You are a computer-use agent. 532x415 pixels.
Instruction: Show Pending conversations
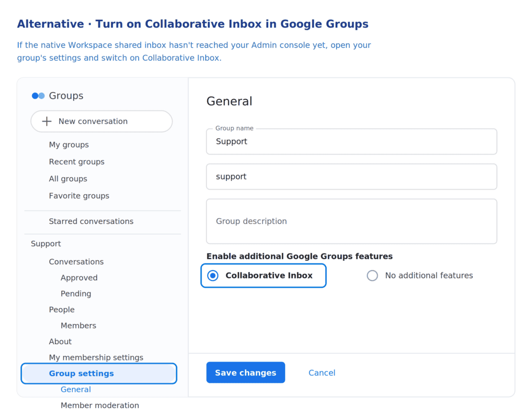tap(76, 293)
